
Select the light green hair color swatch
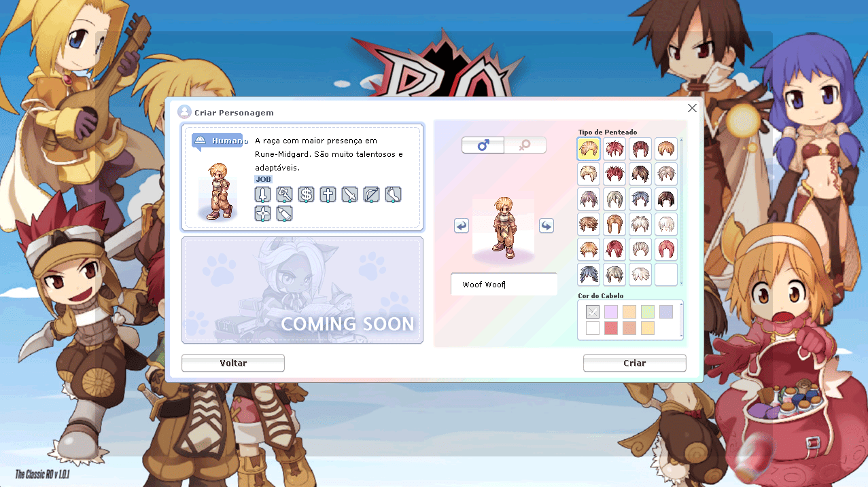(648, 312)
